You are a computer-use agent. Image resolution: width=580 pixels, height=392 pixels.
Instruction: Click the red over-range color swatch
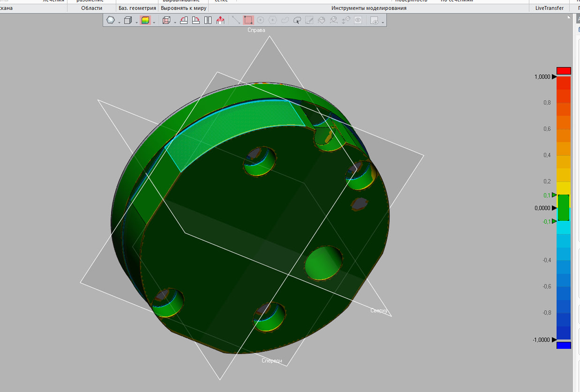pyautogui.click(x=564, y=71)
